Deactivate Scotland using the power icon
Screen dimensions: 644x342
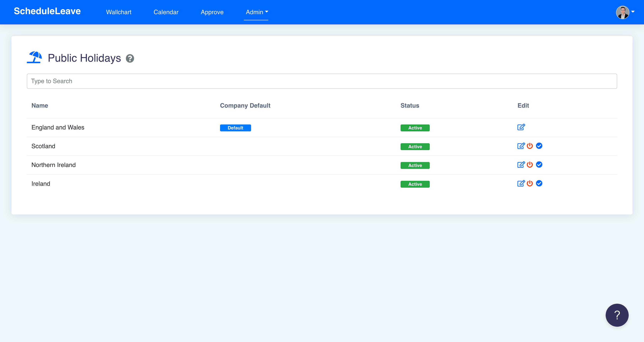530,146
